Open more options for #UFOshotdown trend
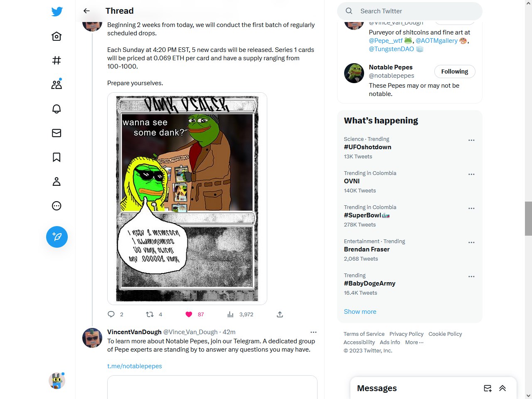 click(x=471, y=140)
